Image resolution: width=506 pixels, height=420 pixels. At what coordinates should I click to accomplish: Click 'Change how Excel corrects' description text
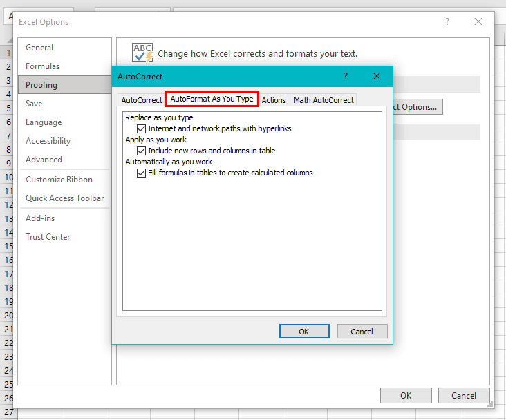coord(257,54)
